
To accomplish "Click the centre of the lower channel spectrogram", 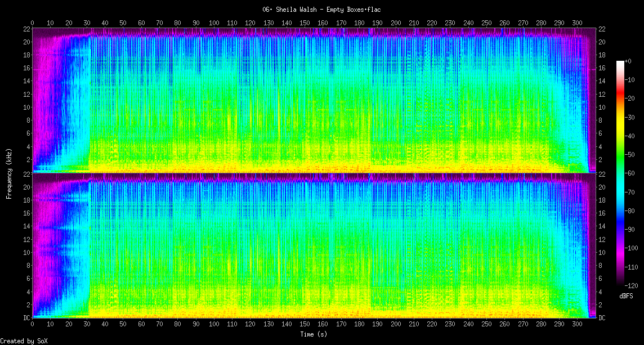I will 314,245.
